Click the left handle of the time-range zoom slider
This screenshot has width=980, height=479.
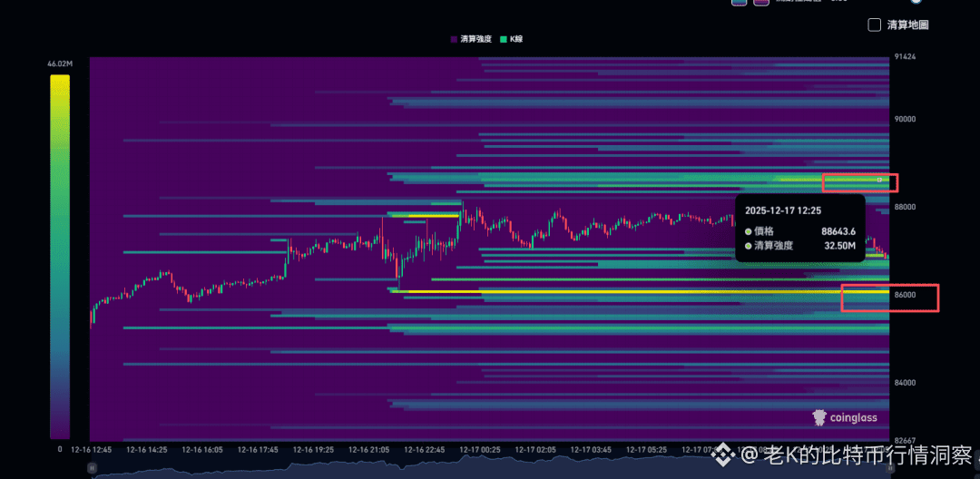tap(92, 468)
